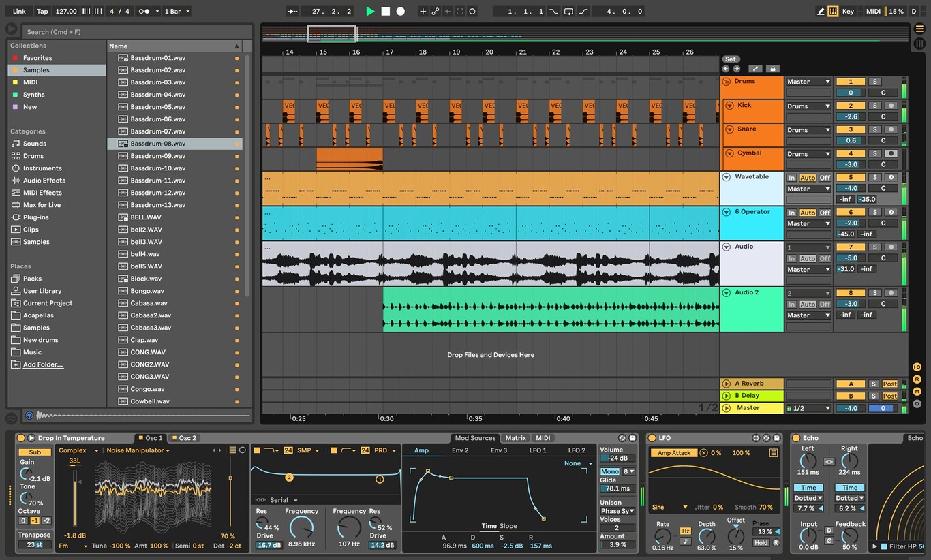Open Noise Manipulator wavetable dropdown
Screen dimensions: 931x560
point(138,450)
